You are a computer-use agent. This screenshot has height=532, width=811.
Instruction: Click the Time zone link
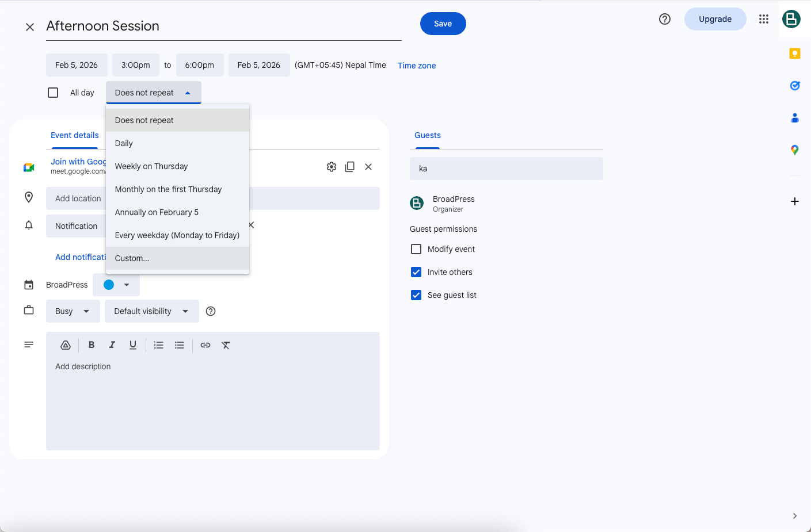pyautogui.click(x=416, y=66)
